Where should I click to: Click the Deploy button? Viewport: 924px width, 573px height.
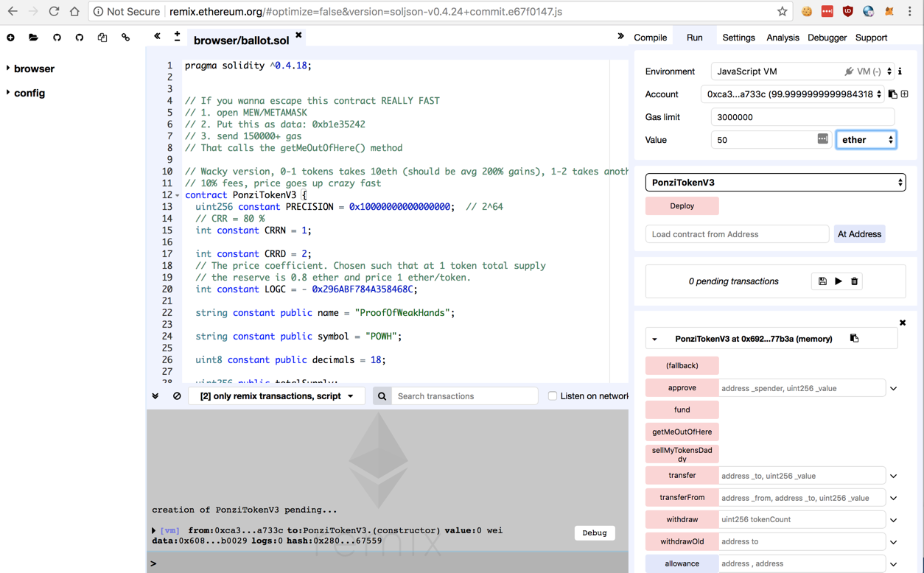[x=682, y=206]
